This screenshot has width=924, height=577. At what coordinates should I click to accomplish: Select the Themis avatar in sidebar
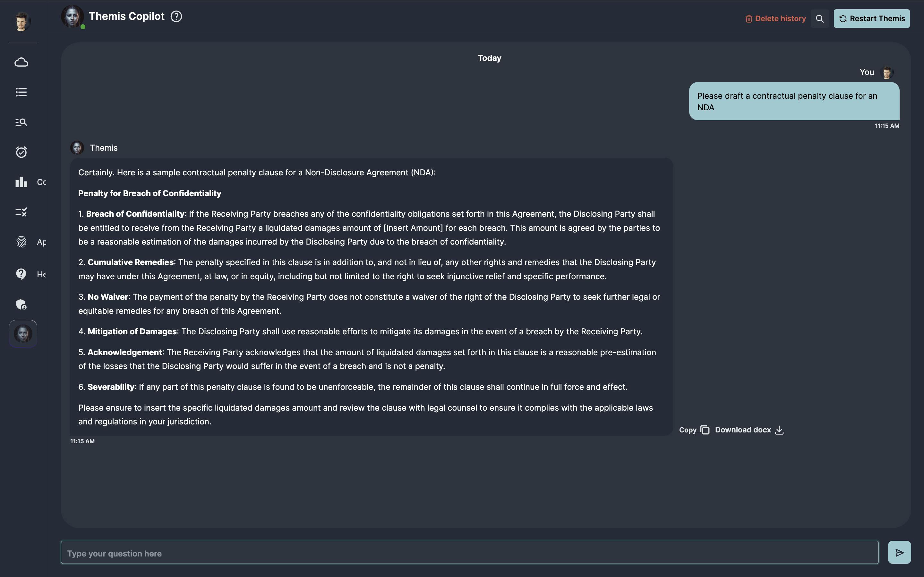coord(23,333)
